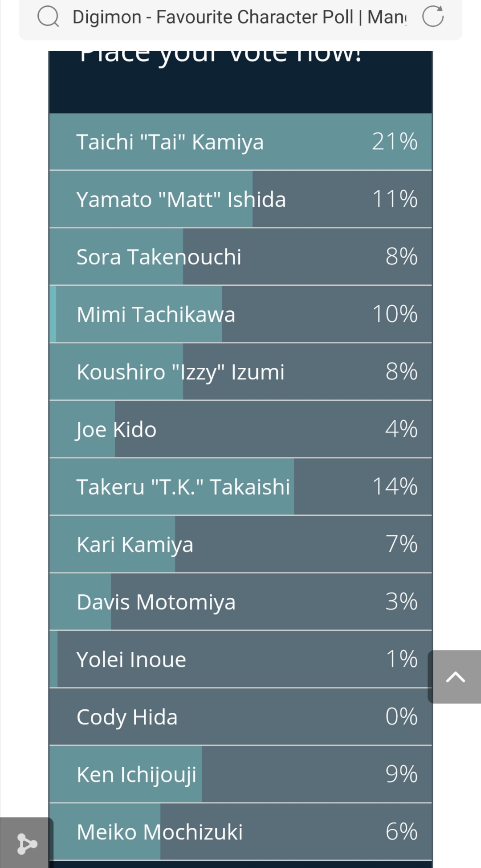Tap the 14% result for T.K.
This screenshot has width=481, height=868.
(x=395, y=487)
